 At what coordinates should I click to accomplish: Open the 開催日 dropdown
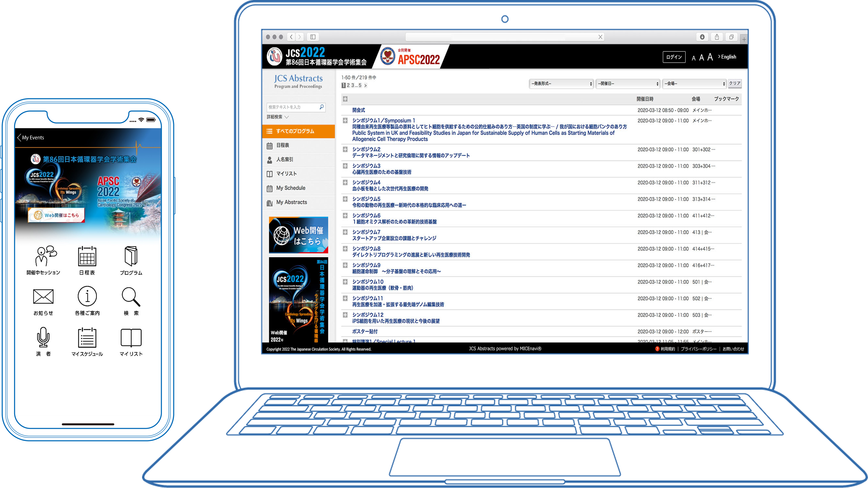pyautogui.click(x=628, y=84)
